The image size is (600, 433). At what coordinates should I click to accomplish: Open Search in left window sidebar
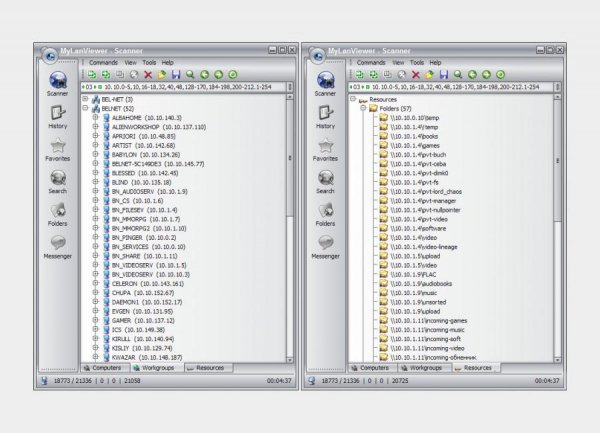point(57,182)
